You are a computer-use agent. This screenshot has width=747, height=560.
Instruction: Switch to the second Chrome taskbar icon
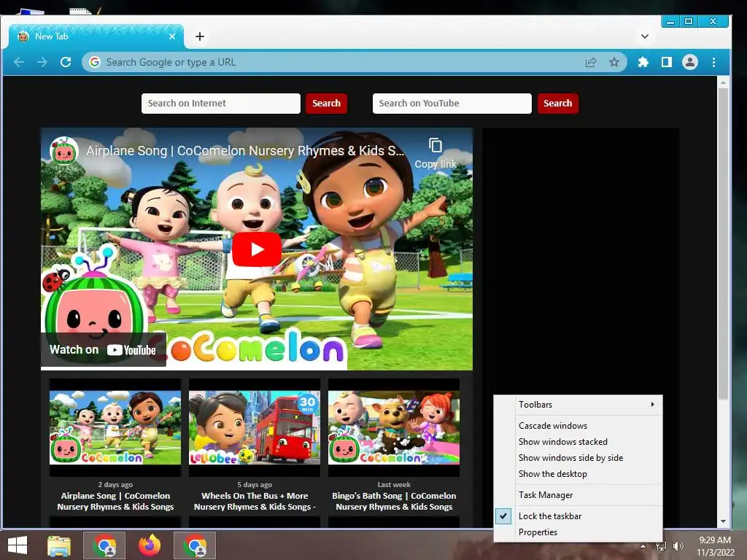[195, 545]
